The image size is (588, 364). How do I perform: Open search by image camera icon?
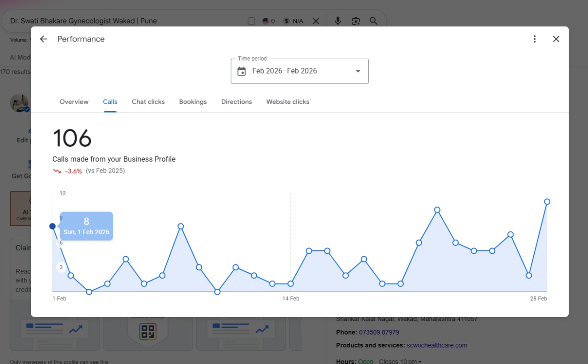pos(356,21)
